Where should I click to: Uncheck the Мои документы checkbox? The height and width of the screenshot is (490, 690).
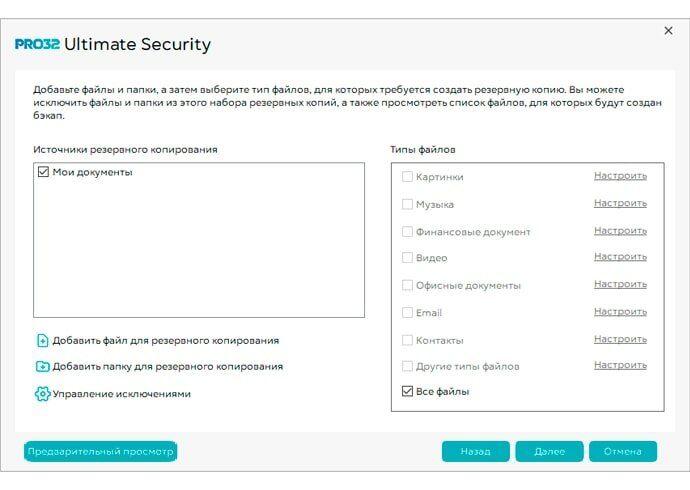[x=43, y=172]
